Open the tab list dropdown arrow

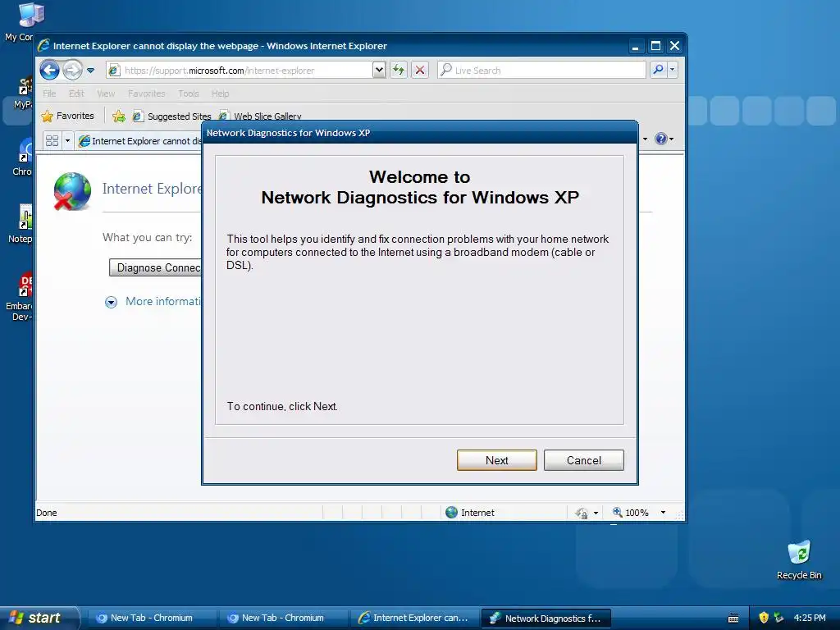pyautogui.click(x=67, y=140)
